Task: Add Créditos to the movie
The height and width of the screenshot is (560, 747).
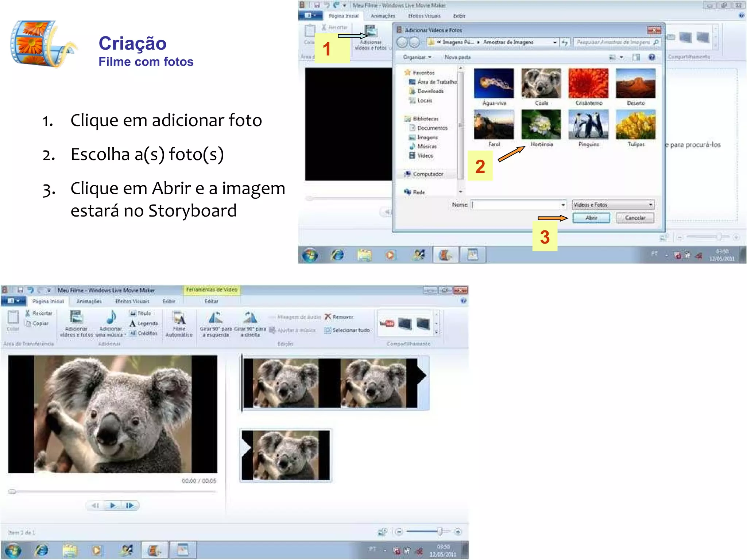Action: (144, 333)
